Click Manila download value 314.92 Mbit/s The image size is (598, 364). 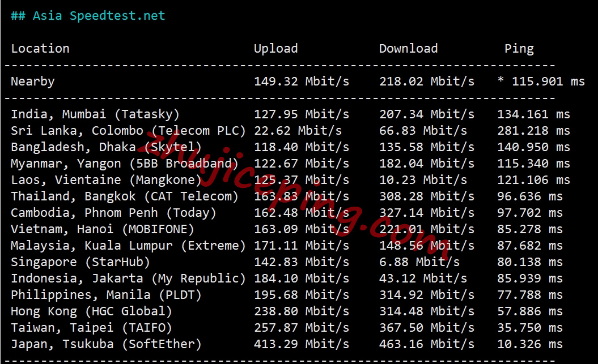tap(427, 294)
